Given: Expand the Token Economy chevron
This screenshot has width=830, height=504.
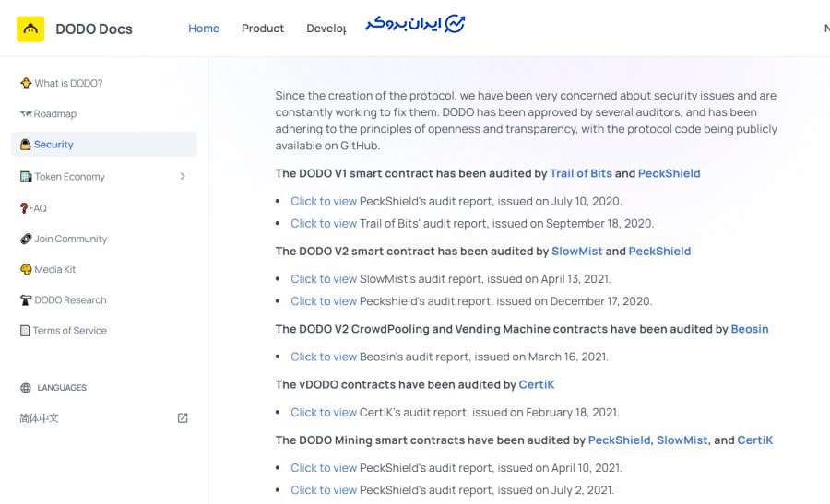Looking at the screenshot, I should coord(183,176).
